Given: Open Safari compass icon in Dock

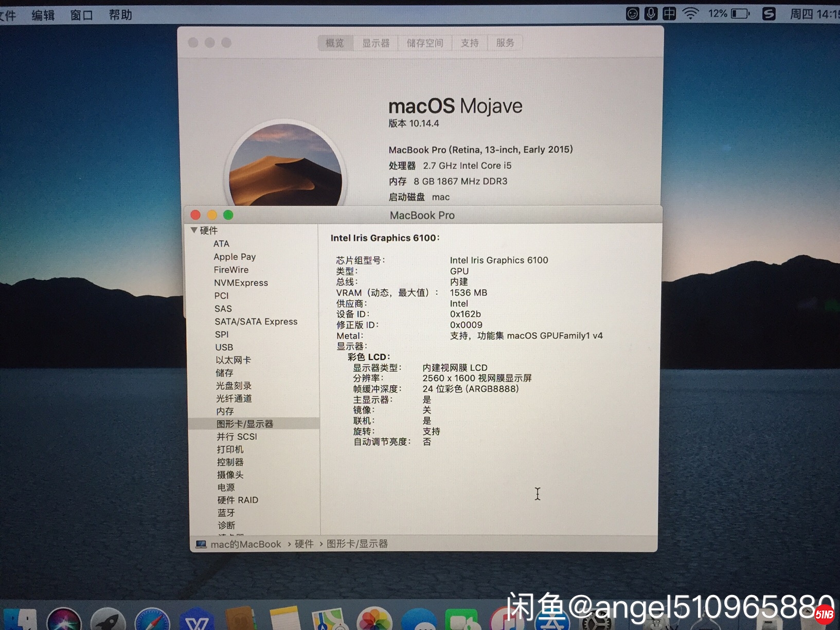Looking at the screenshot, I should 152,620.
